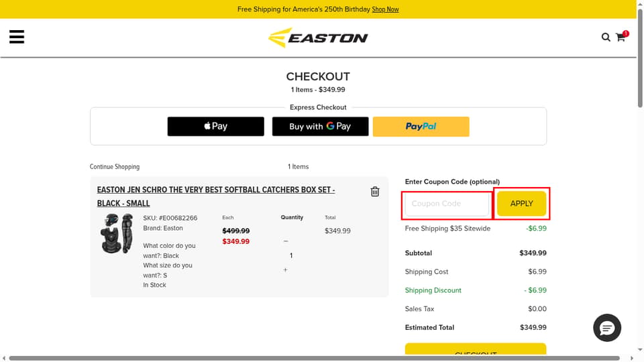
Task: Open the shopping cart icon
Action: 621,38
